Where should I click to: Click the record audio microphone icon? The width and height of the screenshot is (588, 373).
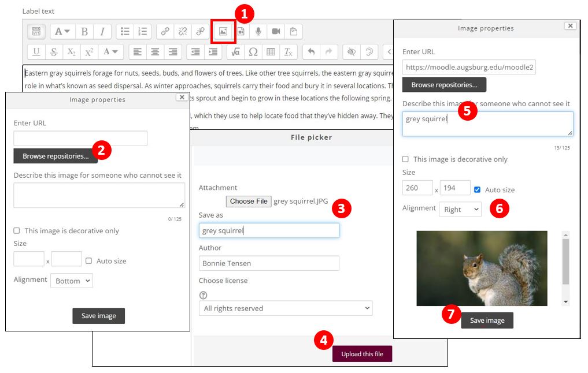(x=258, y=31)
